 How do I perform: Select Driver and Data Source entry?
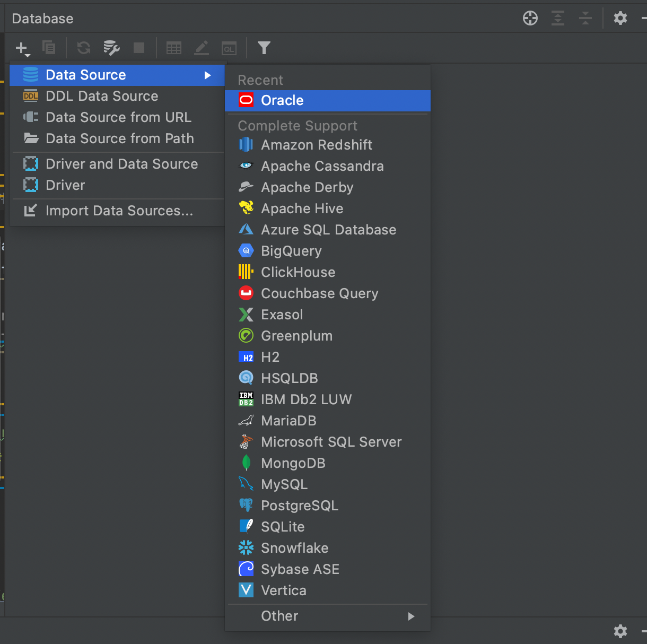[117, 164]
